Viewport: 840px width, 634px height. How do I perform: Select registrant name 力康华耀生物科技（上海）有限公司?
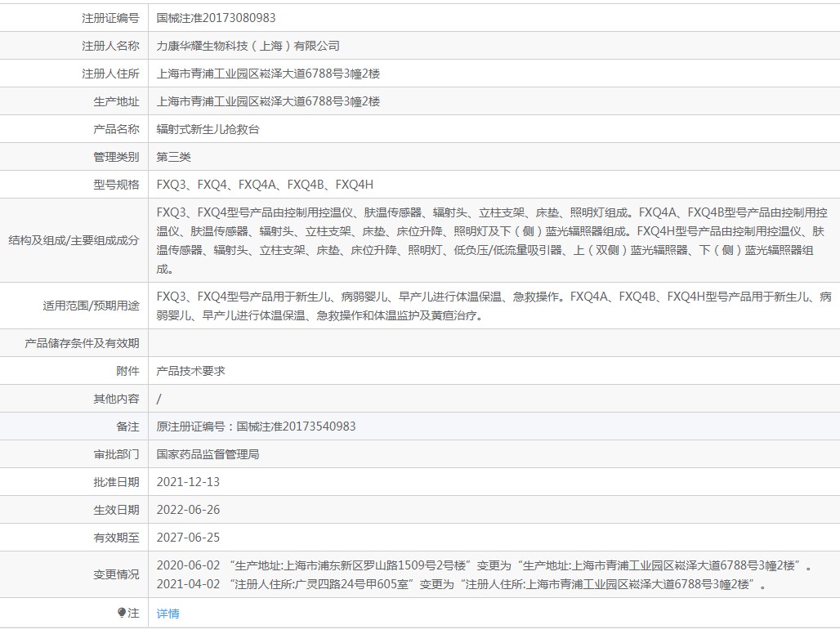pos(248,46)
